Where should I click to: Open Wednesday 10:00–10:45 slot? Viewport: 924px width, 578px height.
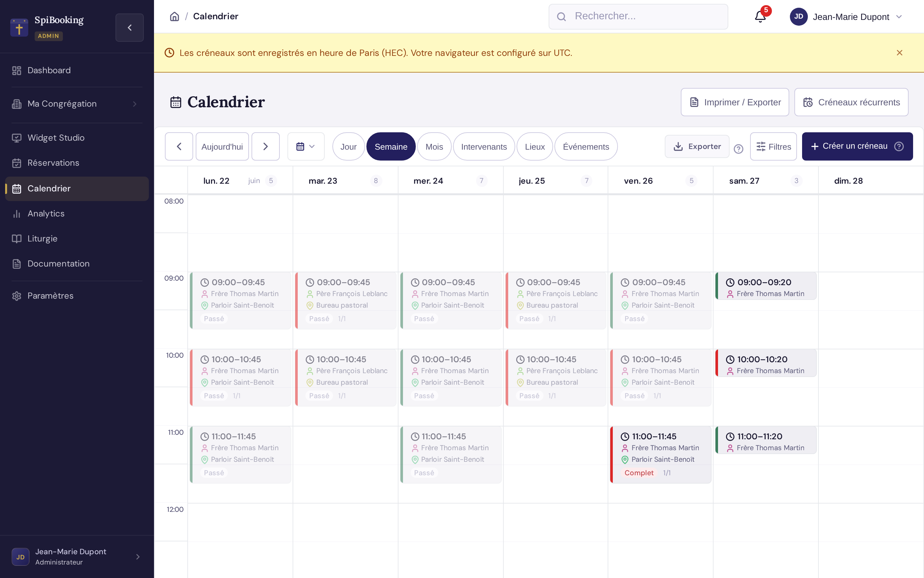click(x=450, y=378)
